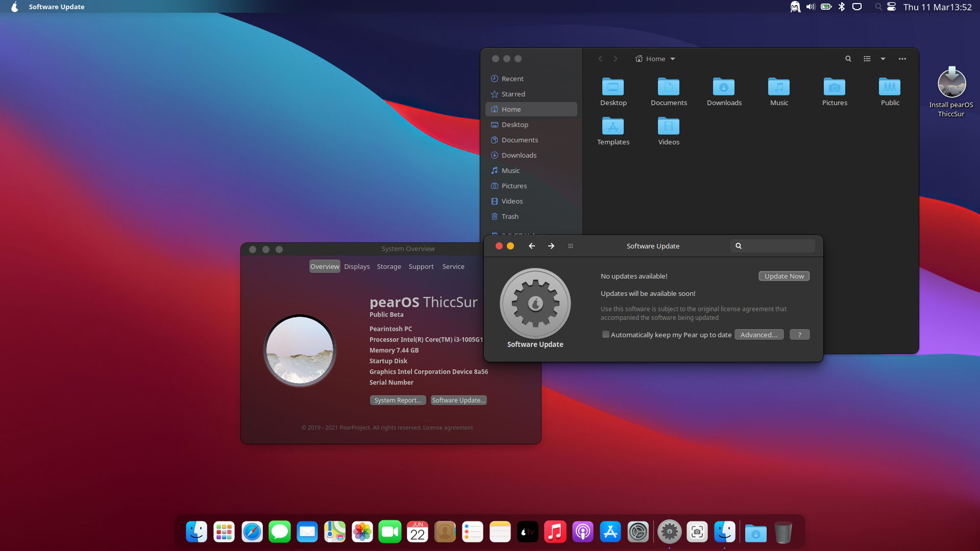Open Trash in the dock

(783, 532)
